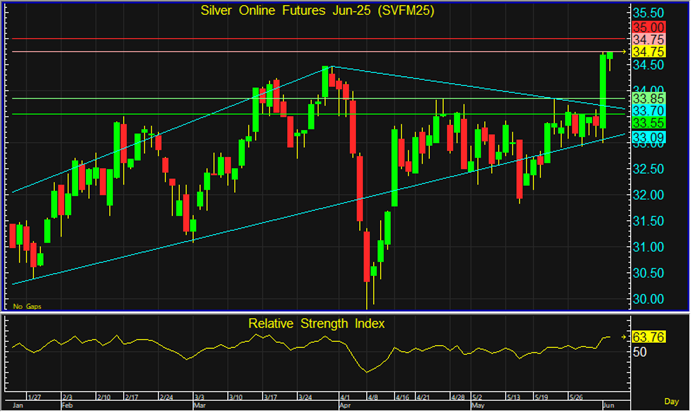Click the Jun month label on time axis

coord(608,405)
